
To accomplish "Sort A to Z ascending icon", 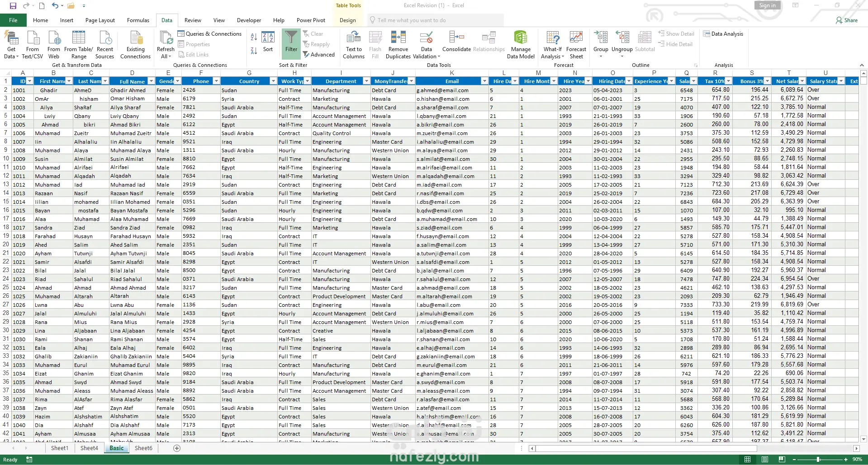I will point(254,37).
